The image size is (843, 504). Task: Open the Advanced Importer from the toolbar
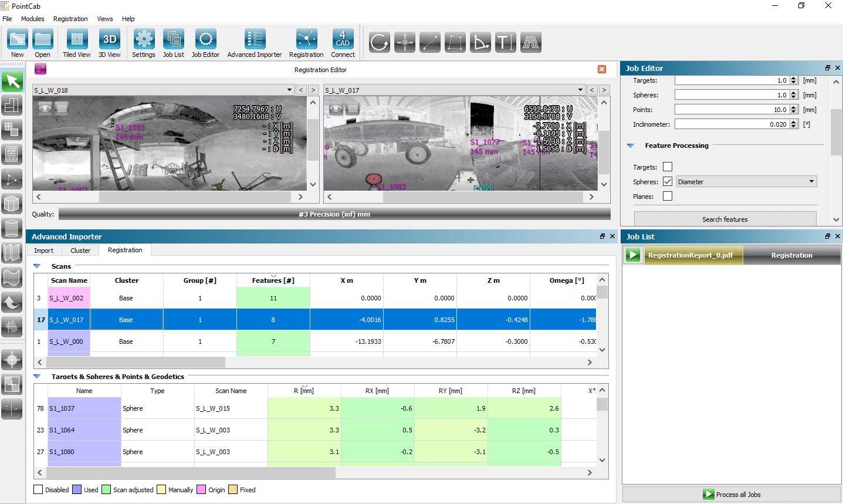(254, 42)
